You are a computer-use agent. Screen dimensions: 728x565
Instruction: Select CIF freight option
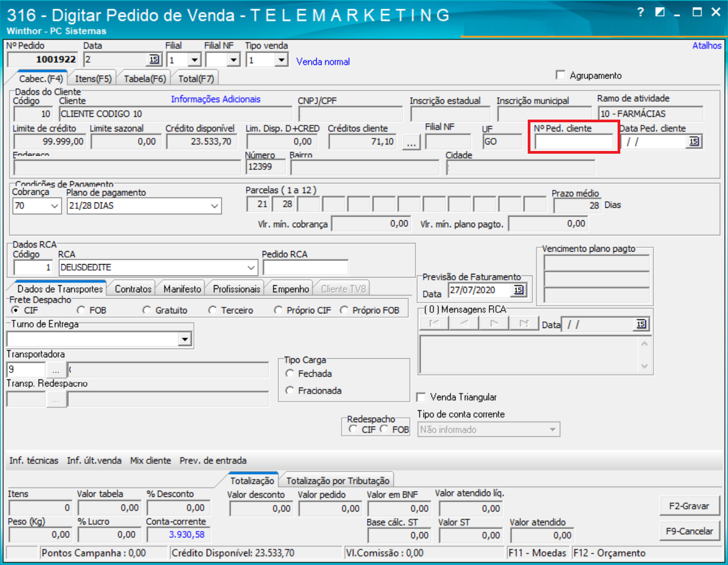pos(15,310)
